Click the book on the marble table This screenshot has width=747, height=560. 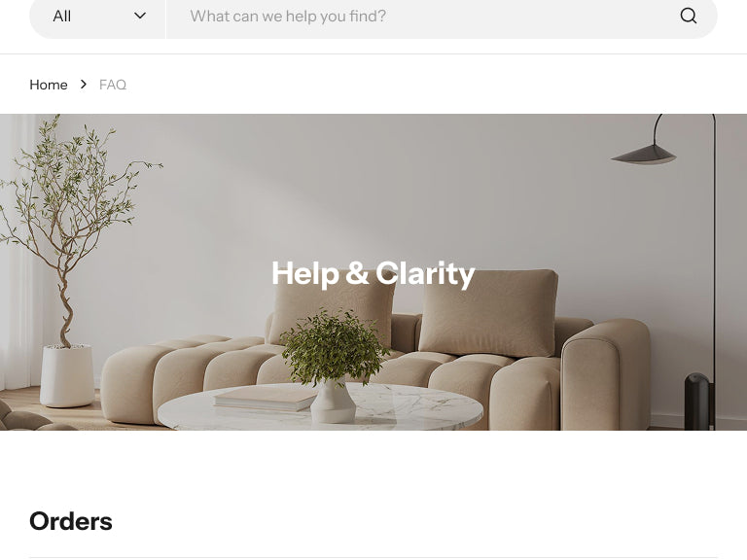(x=266, y=398)
